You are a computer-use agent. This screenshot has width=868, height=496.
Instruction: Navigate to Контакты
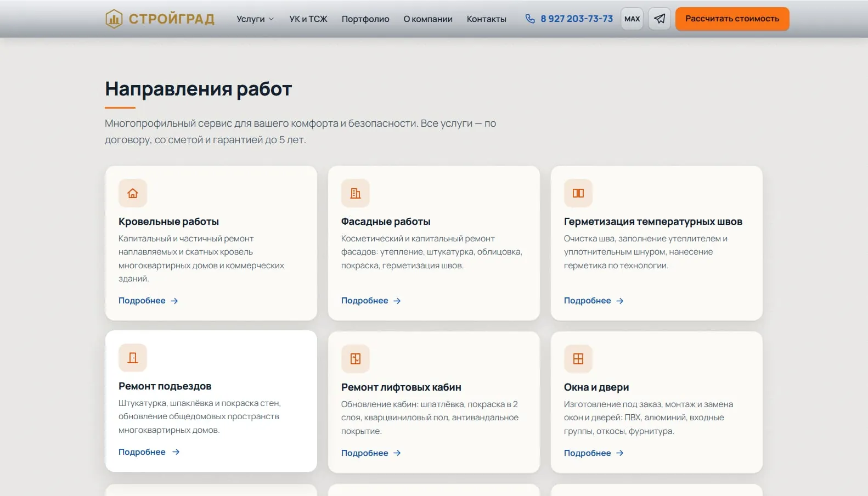tap(487, 19)
